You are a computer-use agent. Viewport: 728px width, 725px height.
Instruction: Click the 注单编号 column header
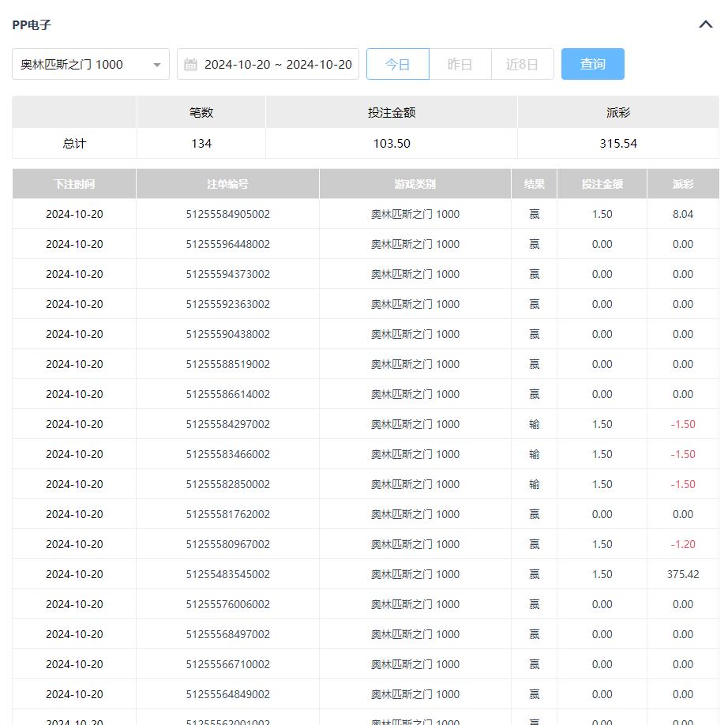click(x=227, y=184)
